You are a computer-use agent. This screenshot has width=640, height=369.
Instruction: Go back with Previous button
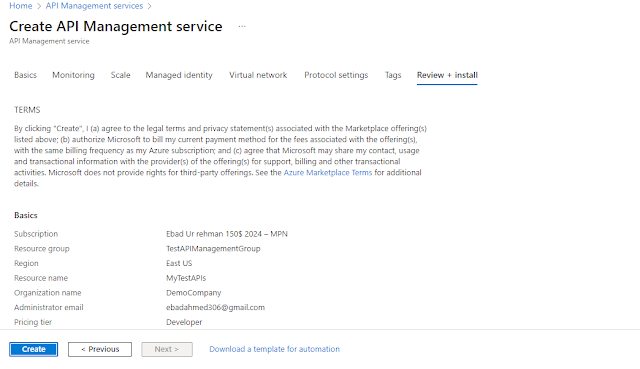click(100, 349)
